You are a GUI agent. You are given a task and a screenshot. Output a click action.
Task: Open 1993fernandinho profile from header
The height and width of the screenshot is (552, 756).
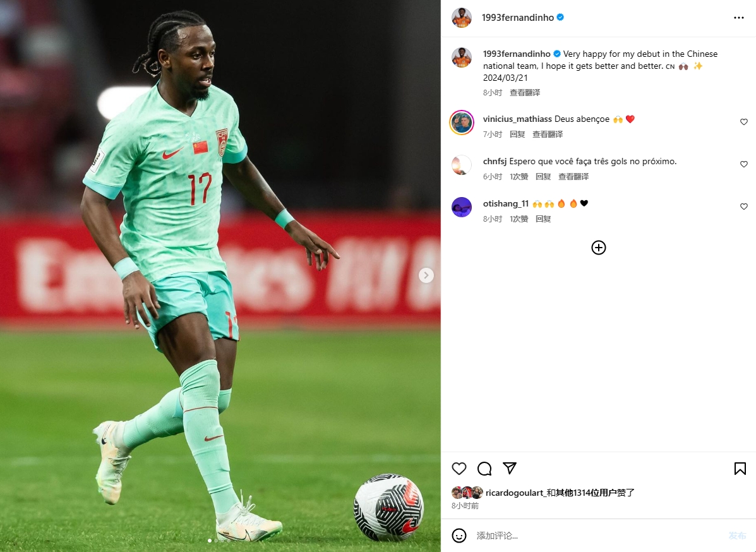(x=518, y=17)
